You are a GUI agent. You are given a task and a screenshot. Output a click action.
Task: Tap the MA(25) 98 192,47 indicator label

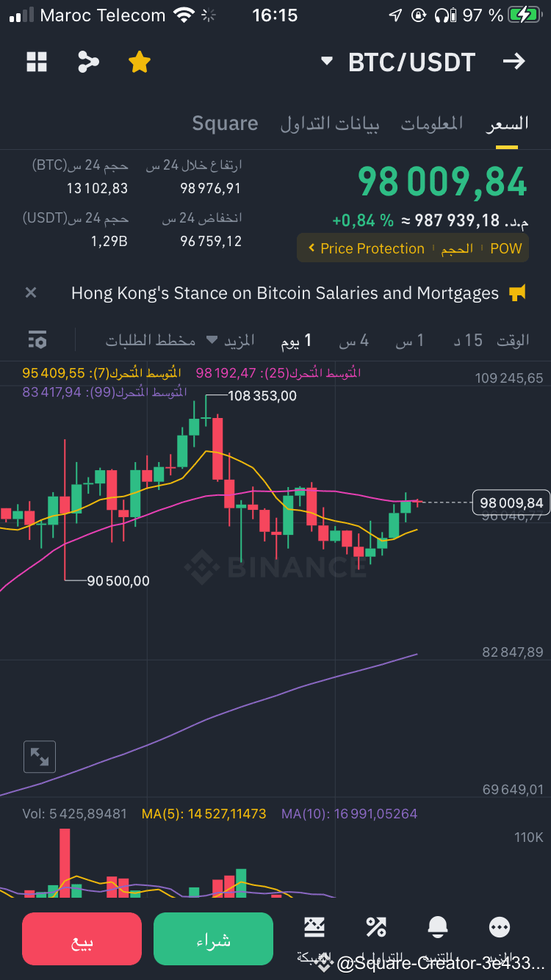(x=278, y=373)
